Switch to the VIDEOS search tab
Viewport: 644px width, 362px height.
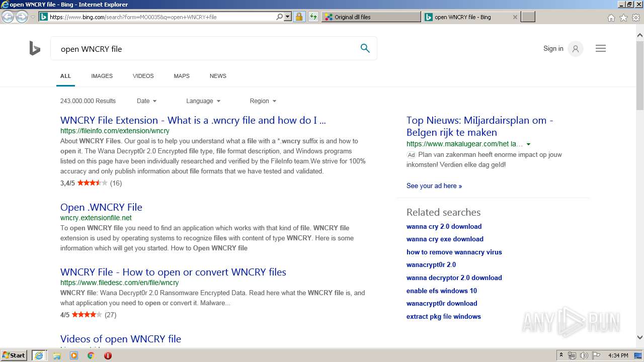143,76
